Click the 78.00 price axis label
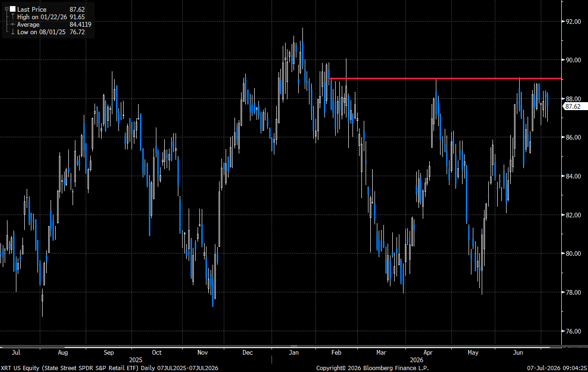This screenshot has height=372, width=588. 573,292
